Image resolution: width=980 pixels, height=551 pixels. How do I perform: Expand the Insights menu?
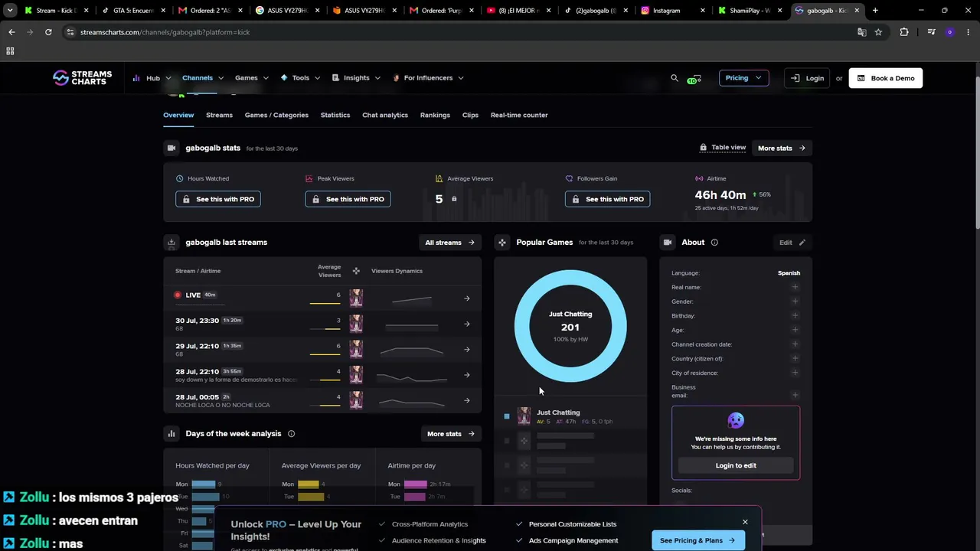[x=356, y=78]
